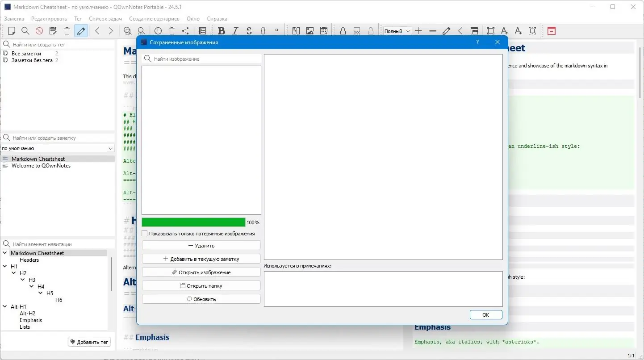The image size is (644, 360).
Task: Collapse the H4 node in navigation tree
Action: (32, 286)
